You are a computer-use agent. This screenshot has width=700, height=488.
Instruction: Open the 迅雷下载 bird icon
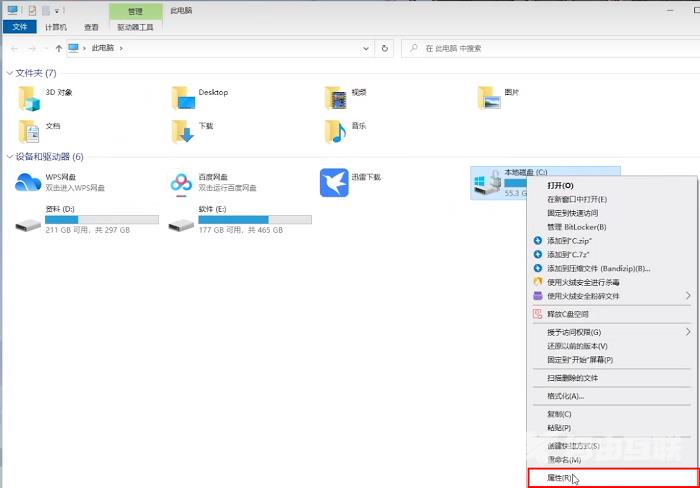pos(333,182)
